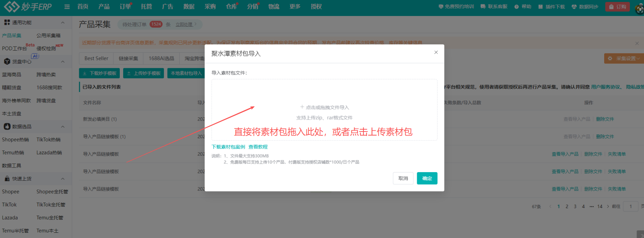Open the 产品 menu

(x=104, y=7)
